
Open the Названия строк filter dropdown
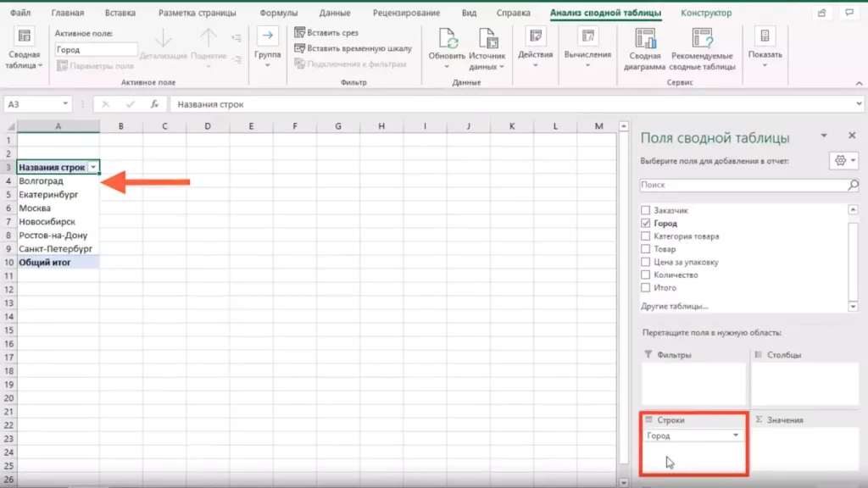pos(93,168)
